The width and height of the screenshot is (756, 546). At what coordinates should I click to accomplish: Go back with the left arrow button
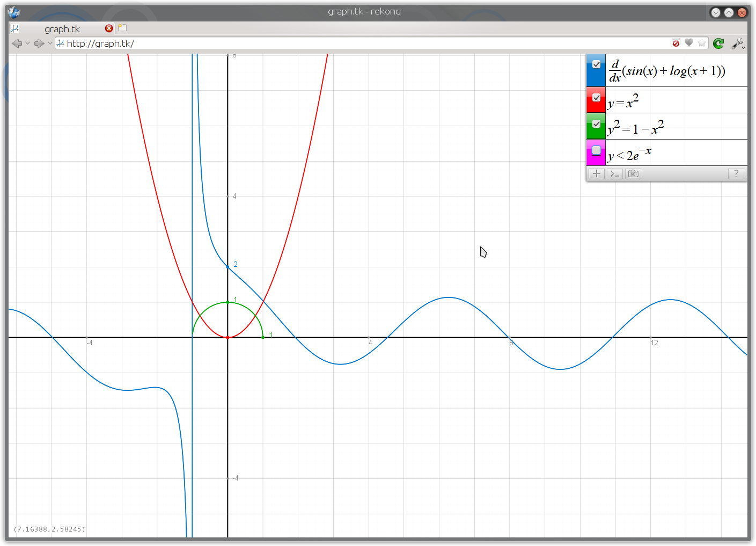pos(17,43)
